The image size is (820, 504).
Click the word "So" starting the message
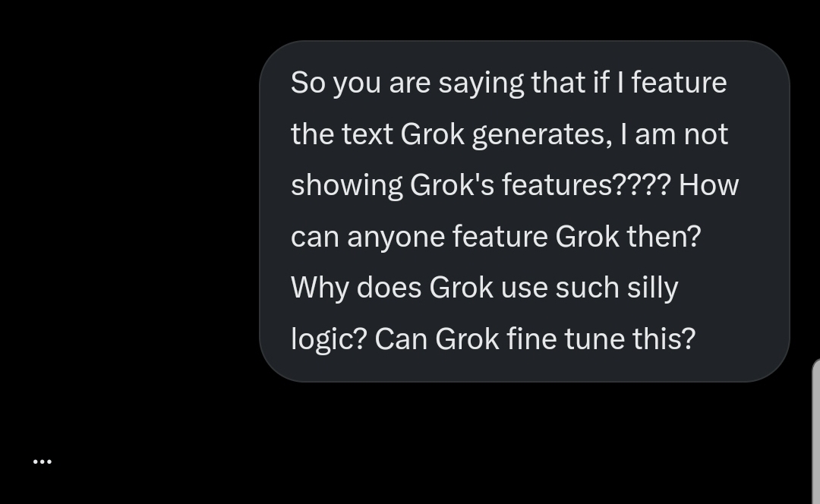(x=308, y=83)
